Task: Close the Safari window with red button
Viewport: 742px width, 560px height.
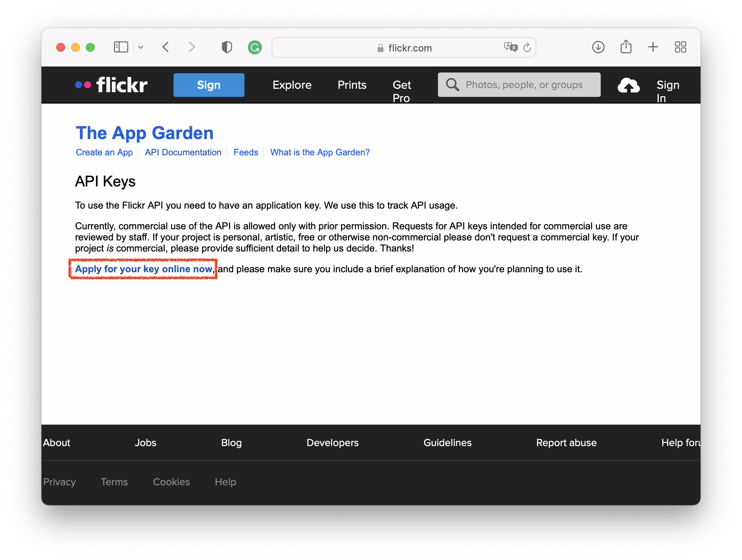Action: [61, 47]
